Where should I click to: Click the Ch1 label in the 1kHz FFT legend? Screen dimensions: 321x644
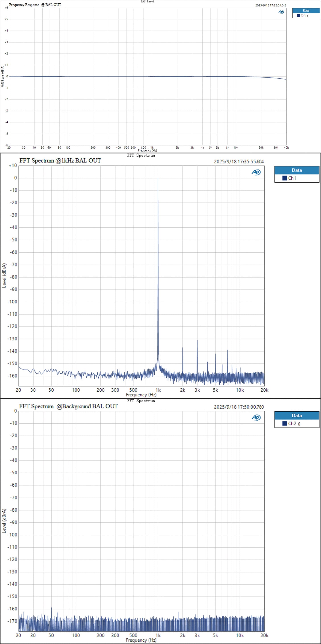pos(292,178)
